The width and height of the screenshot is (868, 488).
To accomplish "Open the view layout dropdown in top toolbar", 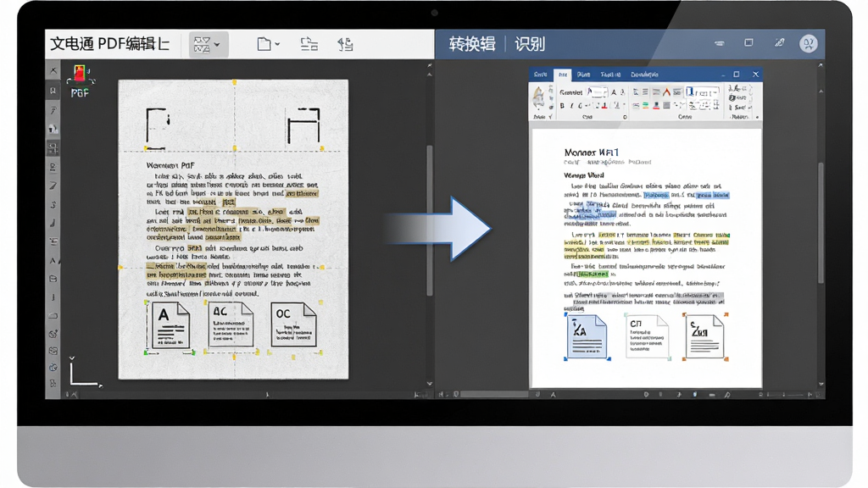I will tap(208, 44).
